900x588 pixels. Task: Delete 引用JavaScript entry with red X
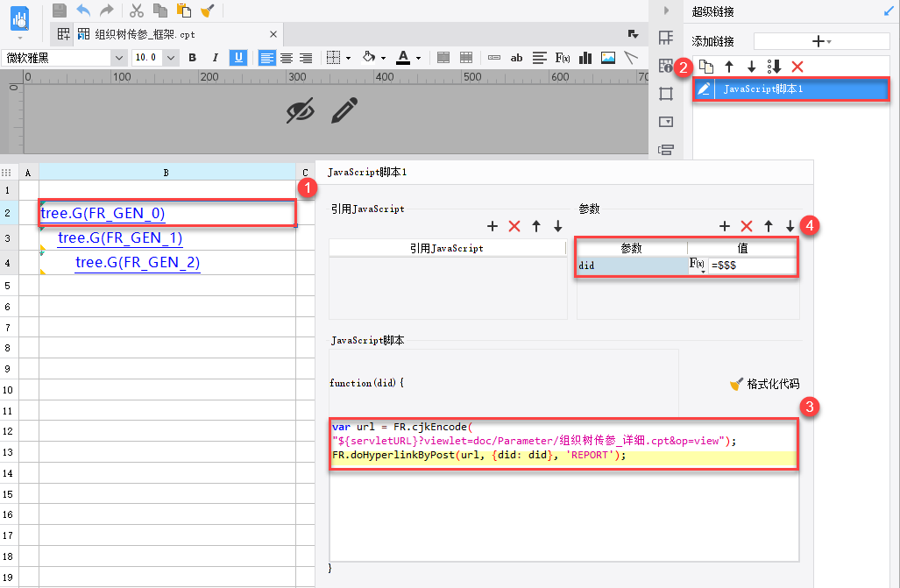click(x=514, y=226)
